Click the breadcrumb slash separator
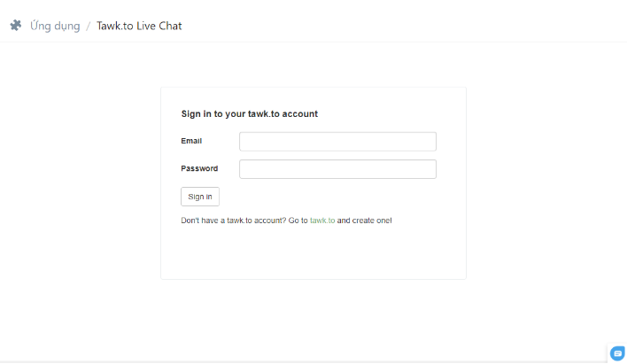This screenshot has width=635, height=364. [x=88, y=27]
